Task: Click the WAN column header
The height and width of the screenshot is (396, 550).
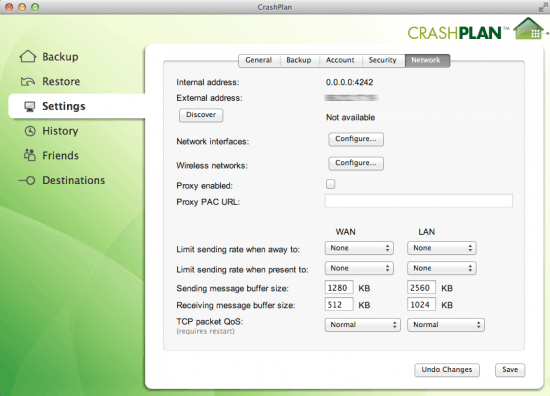Action: tap(346, 232)
